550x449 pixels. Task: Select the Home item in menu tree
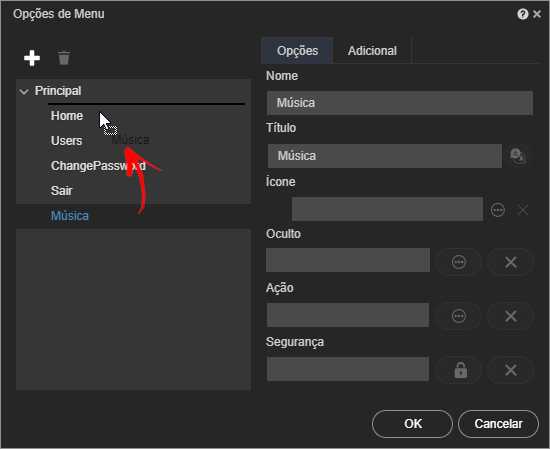67,116
